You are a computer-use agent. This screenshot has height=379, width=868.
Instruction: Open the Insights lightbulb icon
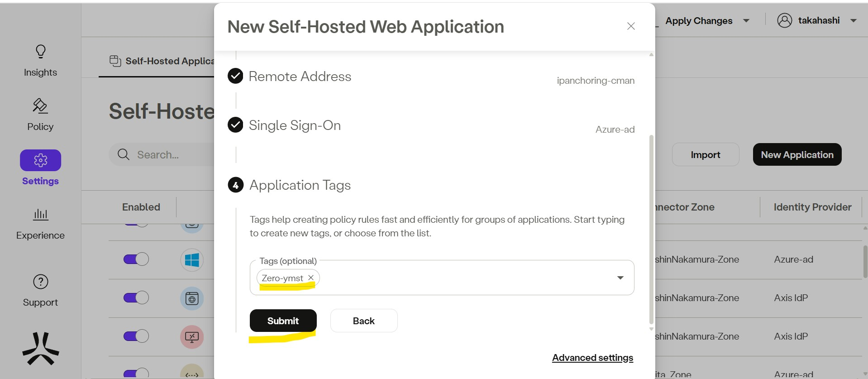pyautogui.click(x=41, y=52)
